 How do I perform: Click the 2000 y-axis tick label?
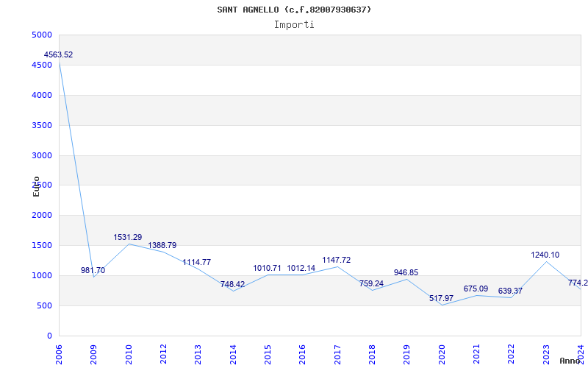pyautogui.click(x=43, y=215)
